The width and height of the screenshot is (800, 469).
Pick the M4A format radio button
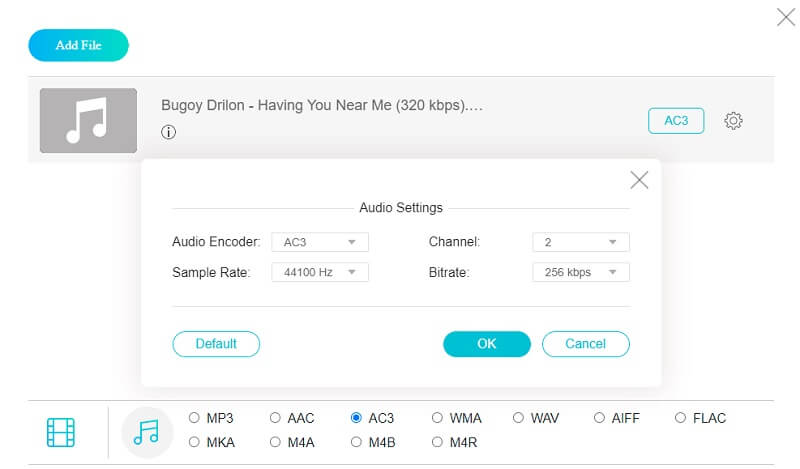276,442
